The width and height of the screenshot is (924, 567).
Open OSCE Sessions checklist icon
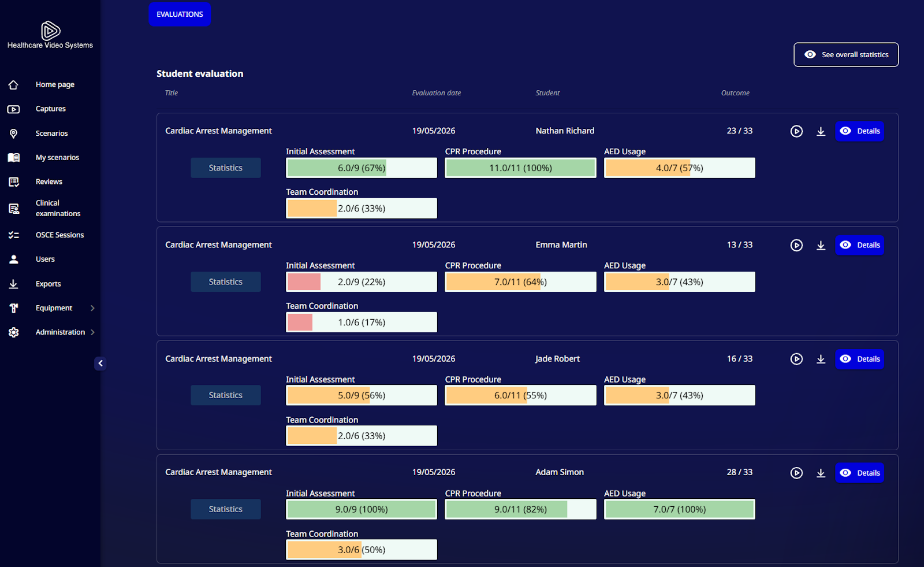tap(13, 235)
